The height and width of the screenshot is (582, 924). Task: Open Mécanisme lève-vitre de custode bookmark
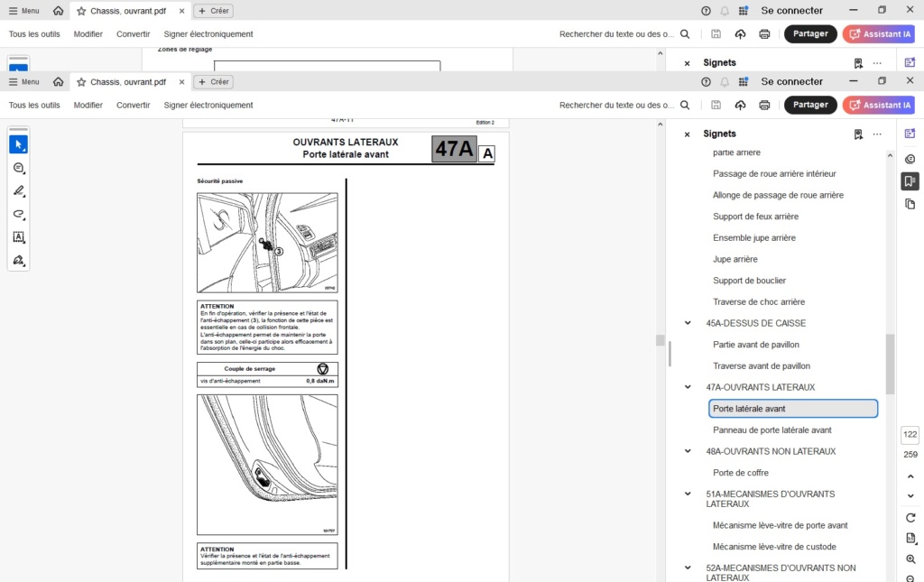pos(774,547)
